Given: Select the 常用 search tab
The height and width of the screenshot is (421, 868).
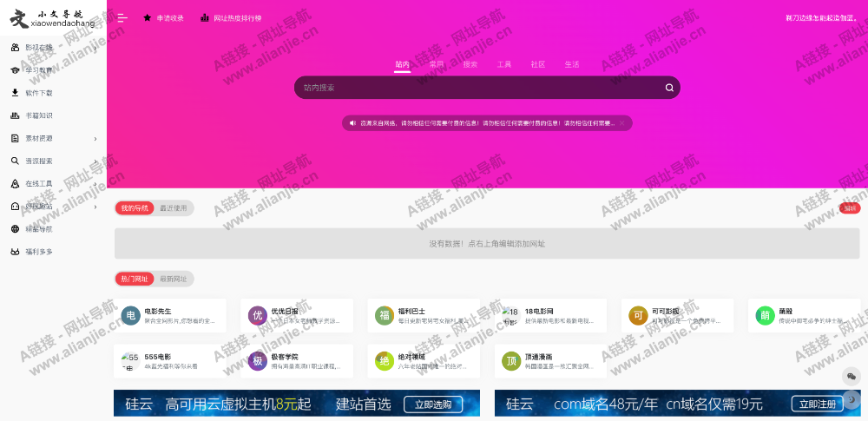Looking at the screenshot, I should point(437,65).
